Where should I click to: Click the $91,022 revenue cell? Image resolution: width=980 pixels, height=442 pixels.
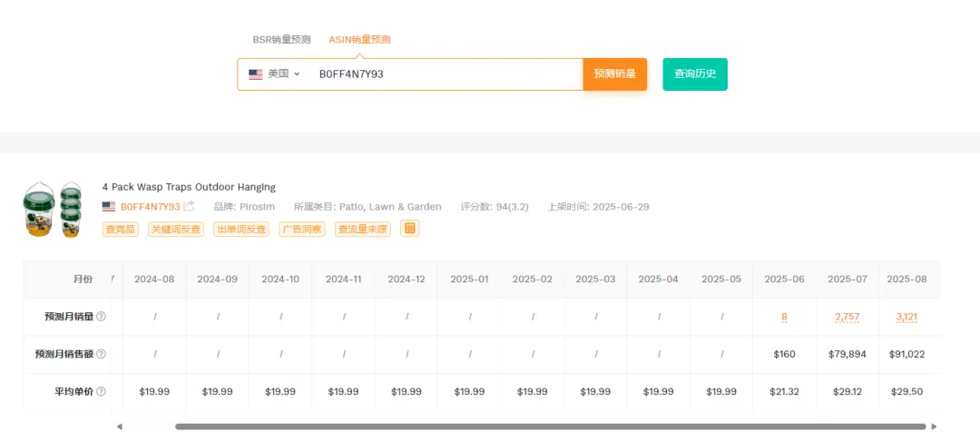pyautogui.click(x=906, y=354)
